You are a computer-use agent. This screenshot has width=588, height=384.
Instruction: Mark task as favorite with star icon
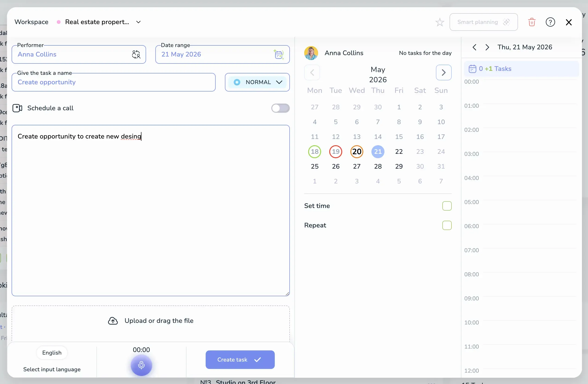(440, 22)
